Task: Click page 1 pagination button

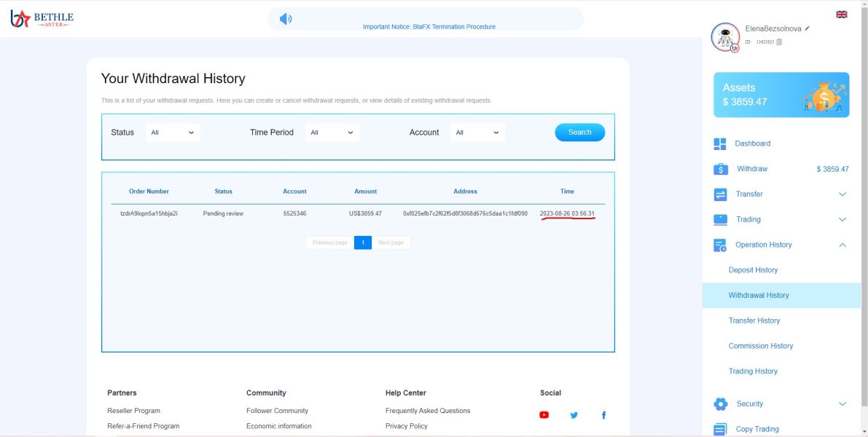Action: coord(362,243)
